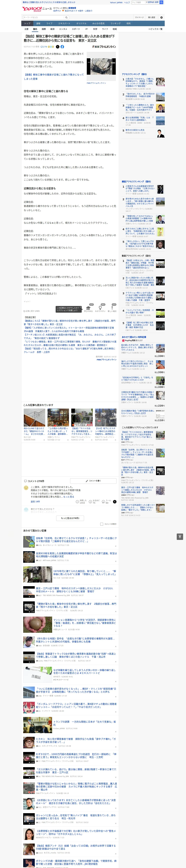This screenshot has width=186, height=868.
Task: Open the ライブ navigation tab
Action: click(49, 24)
